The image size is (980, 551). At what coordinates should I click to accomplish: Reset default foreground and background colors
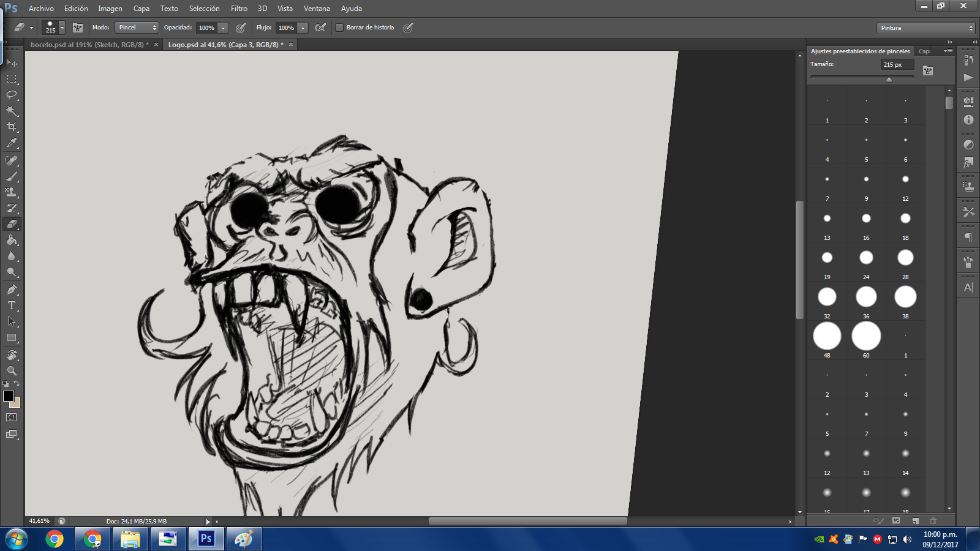(x=6, y=384)
